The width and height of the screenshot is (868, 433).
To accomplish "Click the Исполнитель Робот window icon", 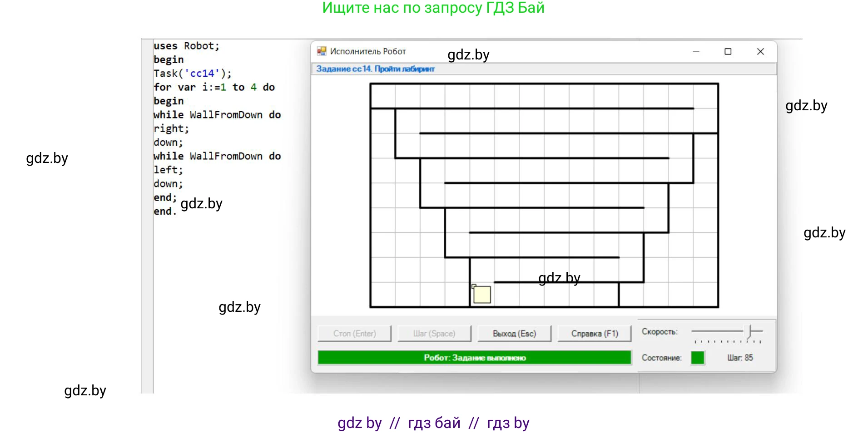I will tap(322, 51).
